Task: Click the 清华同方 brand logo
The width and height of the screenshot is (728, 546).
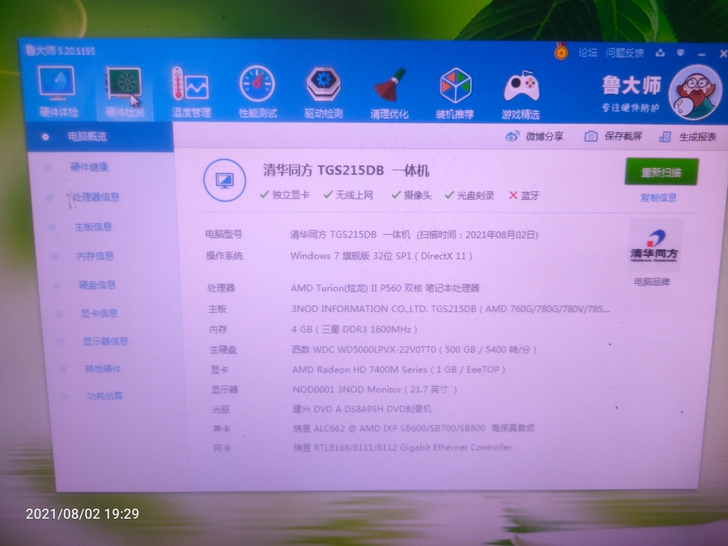Action: pos(654,246)
